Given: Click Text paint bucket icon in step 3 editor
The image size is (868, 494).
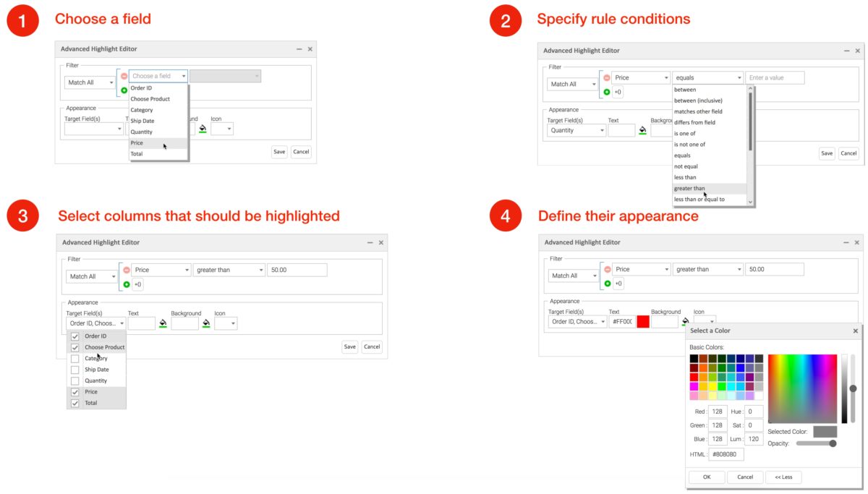Looking at the screenshot, I should pyautogui.click(x=163, y=324).
